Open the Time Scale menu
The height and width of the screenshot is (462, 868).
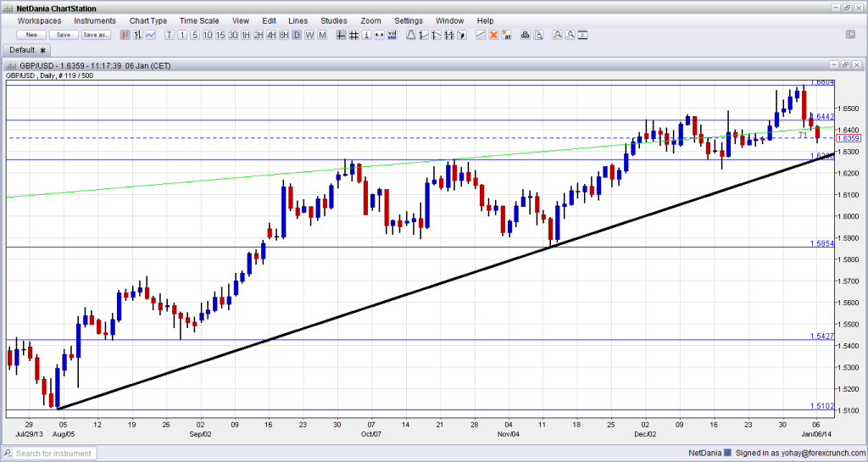pyautogui.click(x=199, y=20)
